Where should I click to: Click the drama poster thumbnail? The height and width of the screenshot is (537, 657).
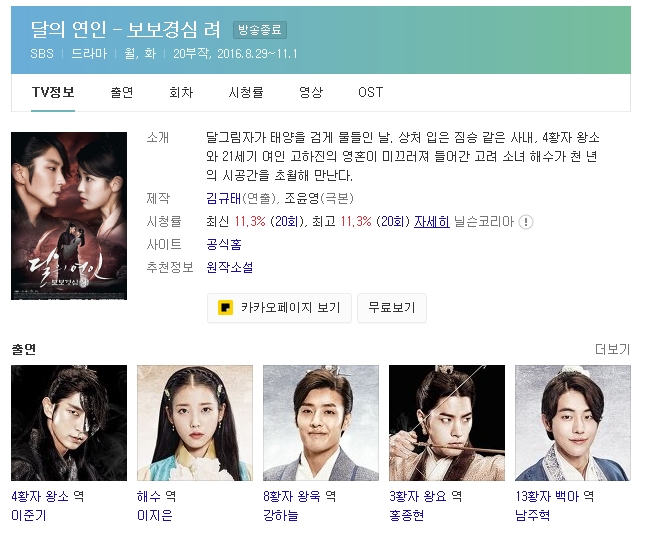(69, 216)
